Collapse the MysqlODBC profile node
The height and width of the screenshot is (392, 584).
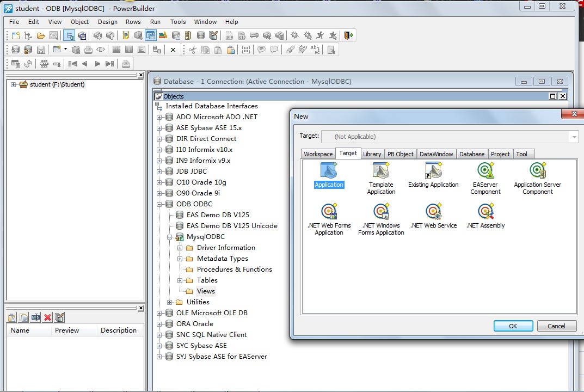tap(169, 237)
